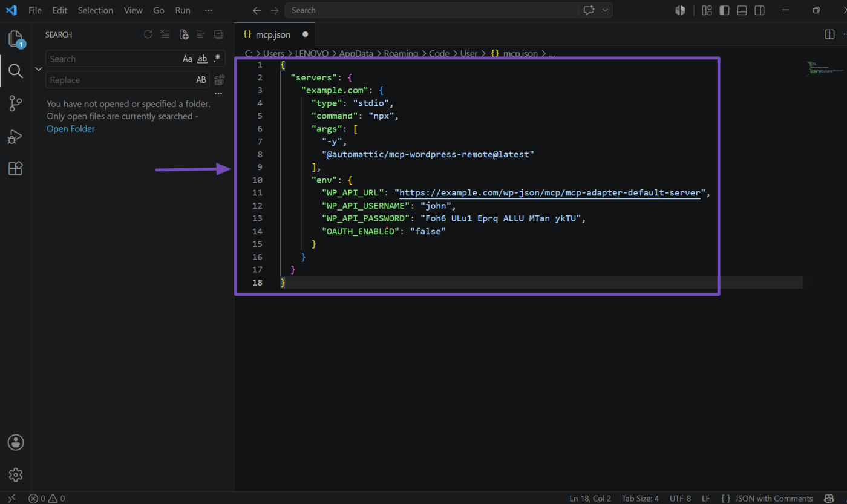Image resolution: width=847 pixels, height=504 pixels.
Task: Customize layout from the title bar
Action: 707,10
